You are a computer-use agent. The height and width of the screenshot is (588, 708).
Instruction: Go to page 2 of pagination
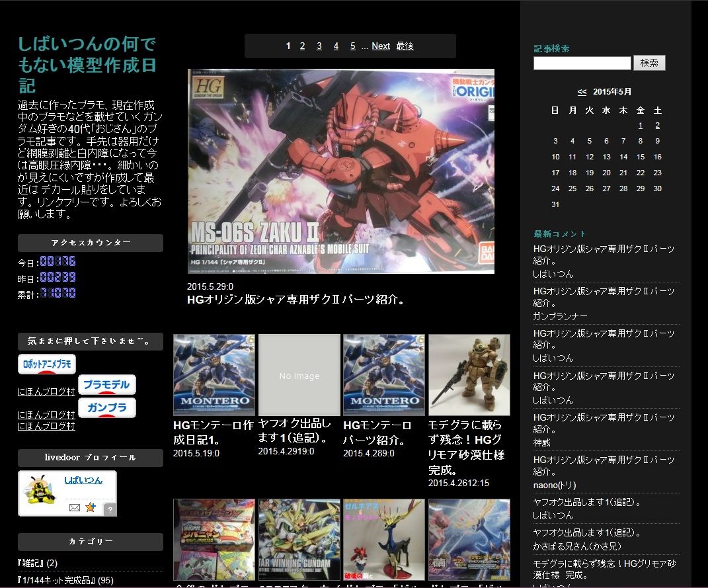point(302,46)
